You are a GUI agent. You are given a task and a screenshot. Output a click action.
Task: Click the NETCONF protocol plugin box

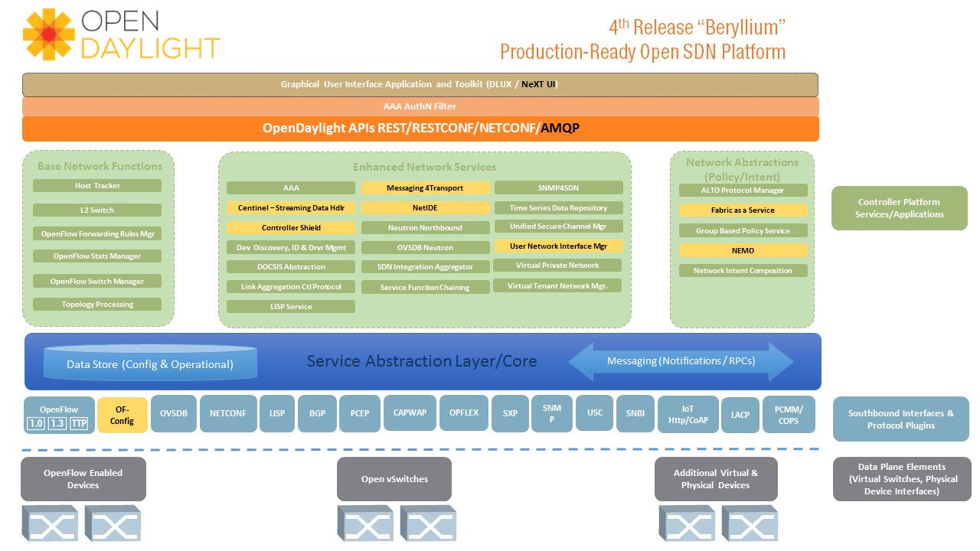(x=228, y=414)
